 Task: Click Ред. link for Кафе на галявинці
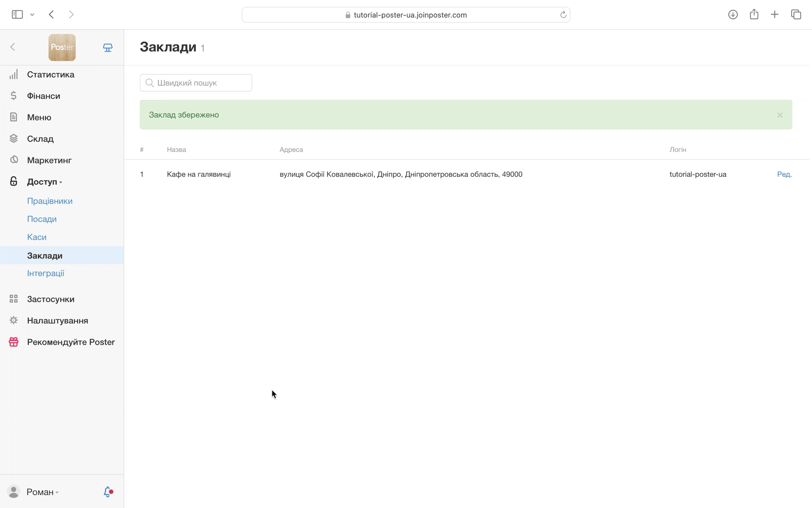tap(784, 174)
